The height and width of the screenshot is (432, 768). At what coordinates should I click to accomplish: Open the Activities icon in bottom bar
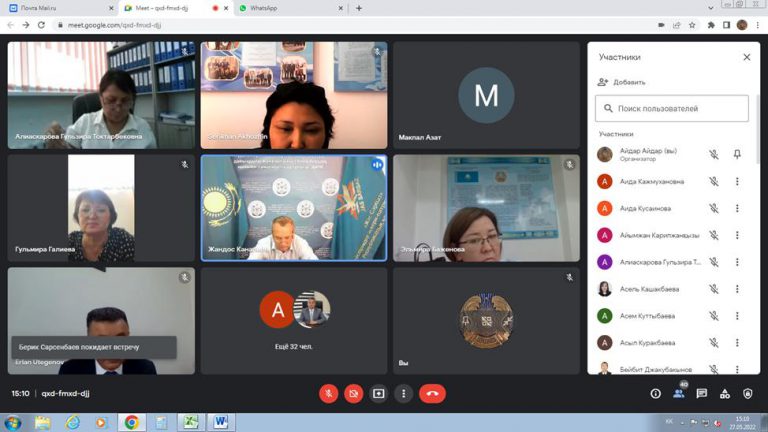point(726,394)
